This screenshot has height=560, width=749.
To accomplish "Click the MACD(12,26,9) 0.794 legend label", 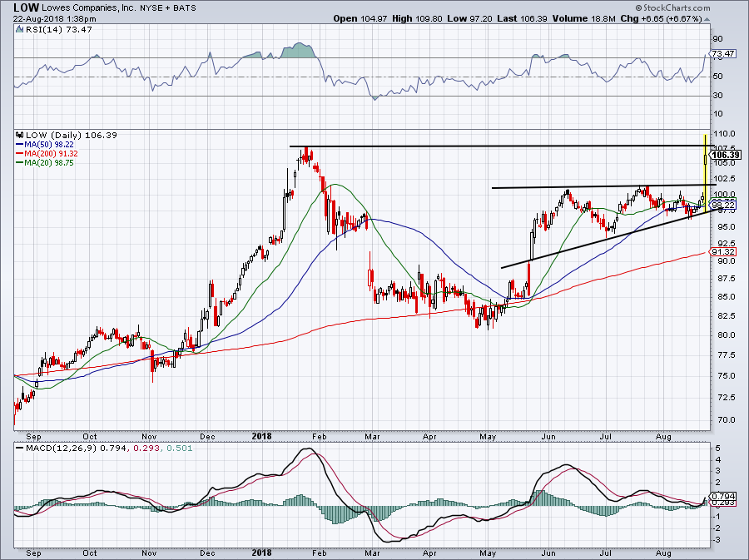I will pos(76,448).
